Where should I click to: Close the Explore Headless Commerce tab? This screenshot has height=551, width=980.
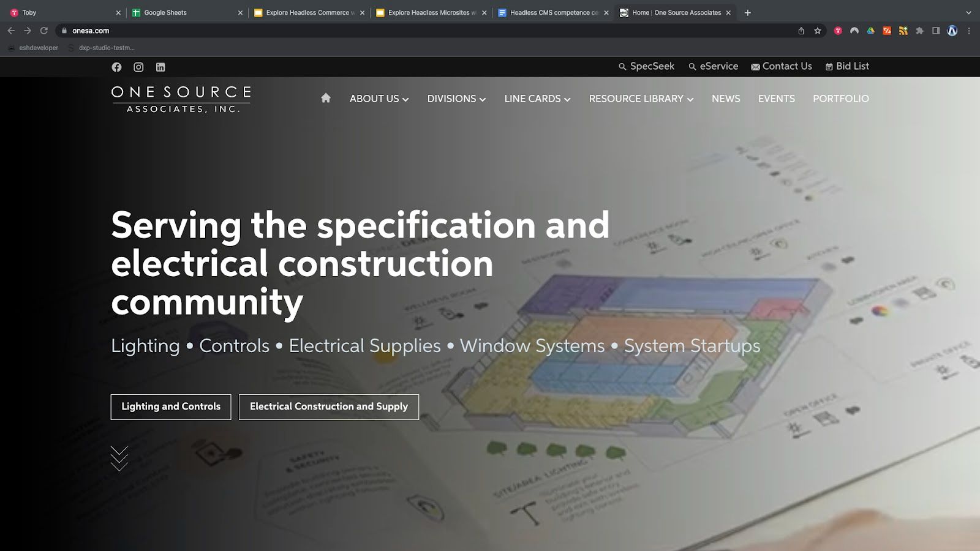coord(362,12)
